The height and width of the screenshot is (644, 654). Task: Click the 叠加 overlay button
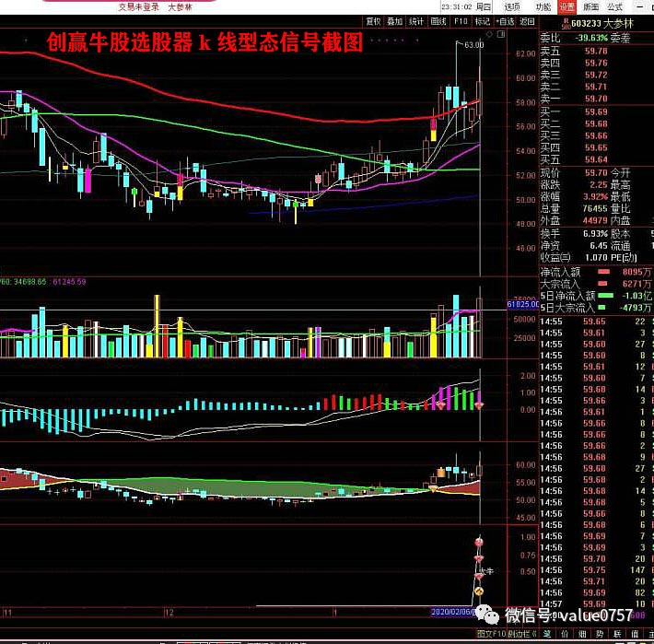tap(394, 21)
